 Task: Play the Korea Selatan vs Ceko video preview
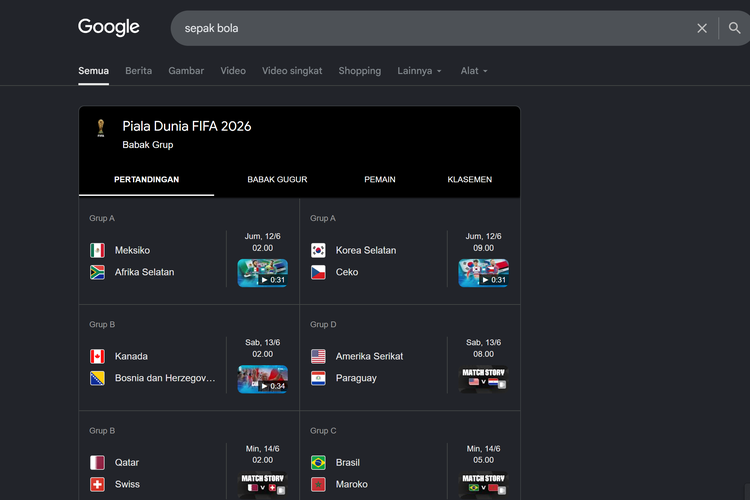[x=484, y=273]
